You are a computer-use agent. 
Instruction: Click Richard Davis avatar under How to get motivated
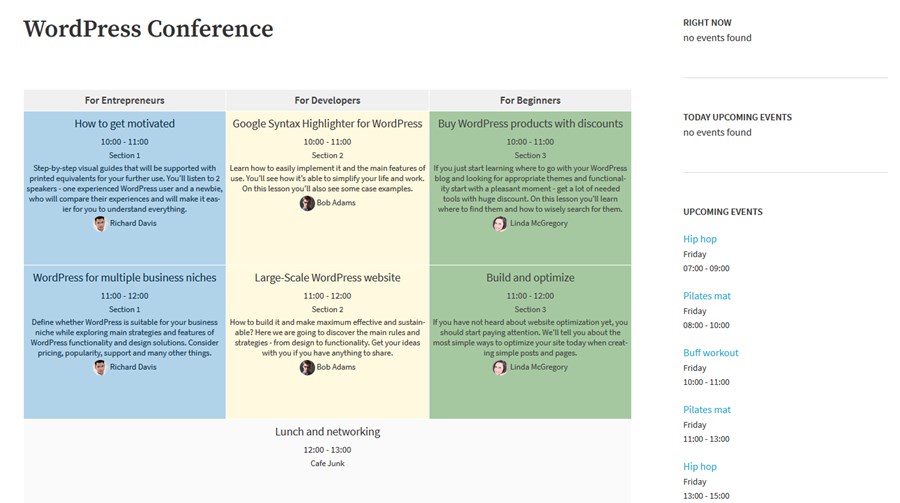[x=100, y=224]
